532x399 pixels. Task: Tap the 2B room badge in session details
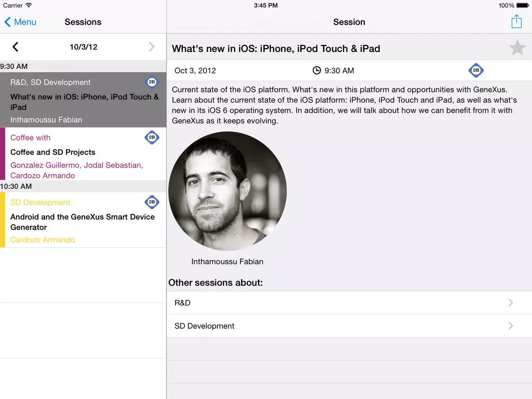pos(476,70)
